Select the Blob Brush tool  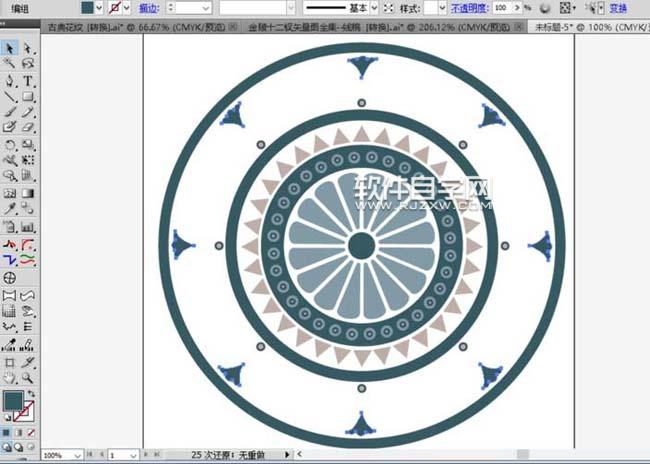(10, 127)
